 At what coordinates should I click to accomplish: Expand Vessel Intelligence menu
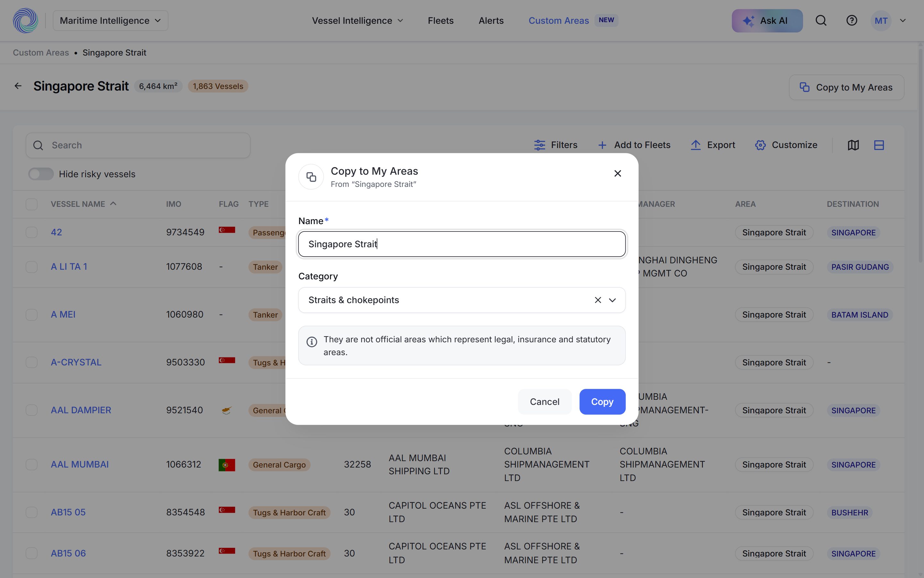point(357,21)
